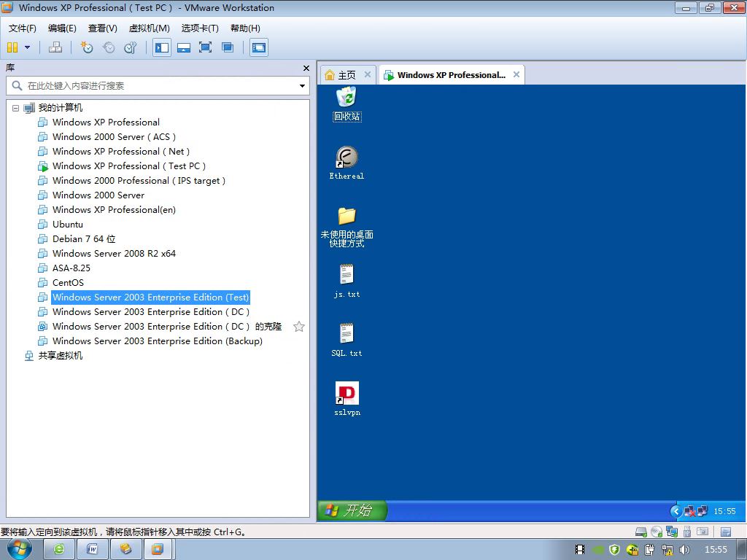Open the 选项卡(T) menu
Viewport: 747px width, 560px height.
click(x=200, y=28)
